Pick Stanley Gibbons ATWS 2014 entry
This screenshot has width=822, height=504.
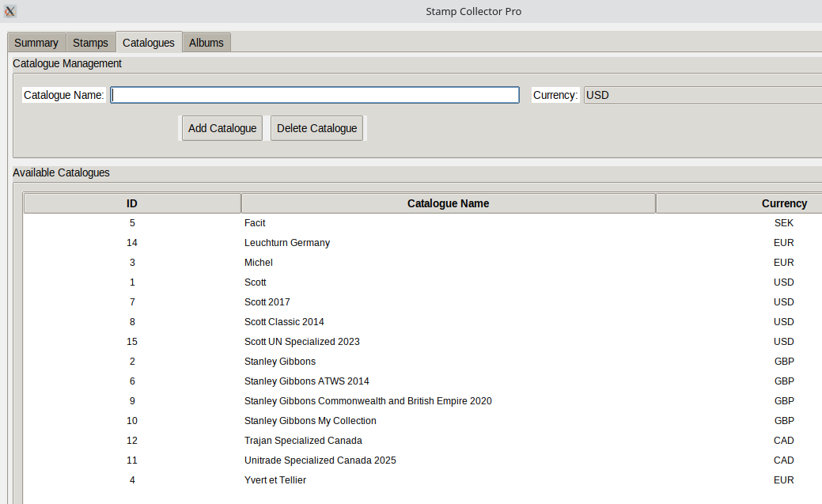(307, 381)
